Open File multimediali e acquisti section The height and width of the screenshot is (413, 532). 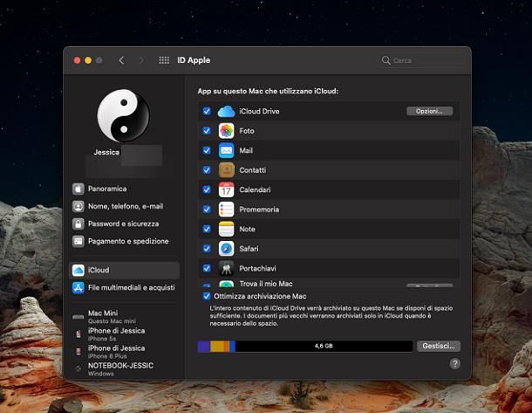125,287
